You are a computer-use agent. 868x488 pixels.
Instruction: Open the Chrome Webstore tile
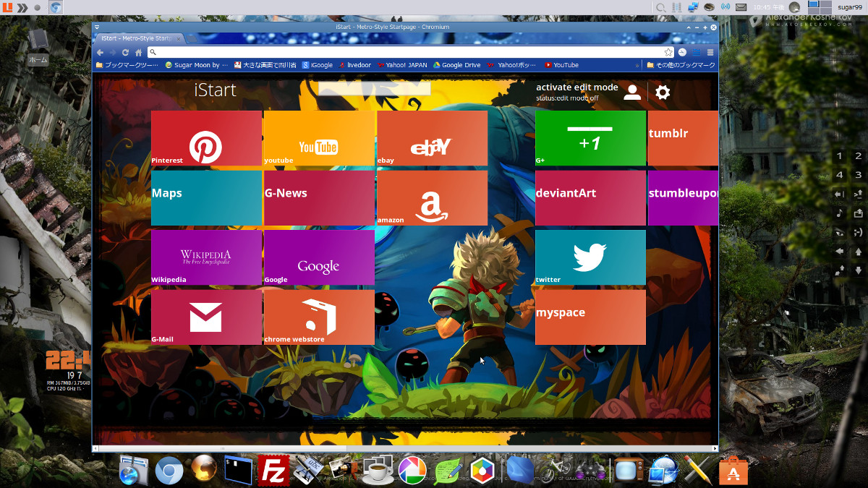point(319,317)
